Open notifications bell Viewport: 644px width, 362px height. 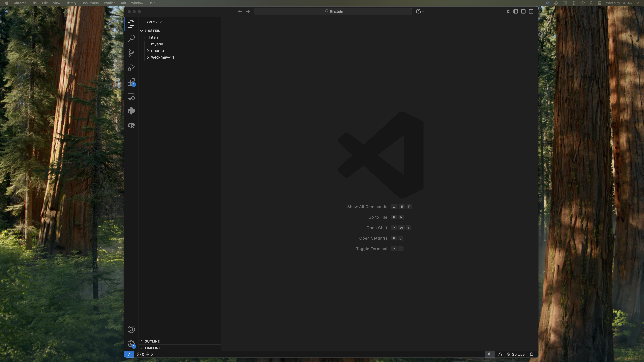click(532, 354)
